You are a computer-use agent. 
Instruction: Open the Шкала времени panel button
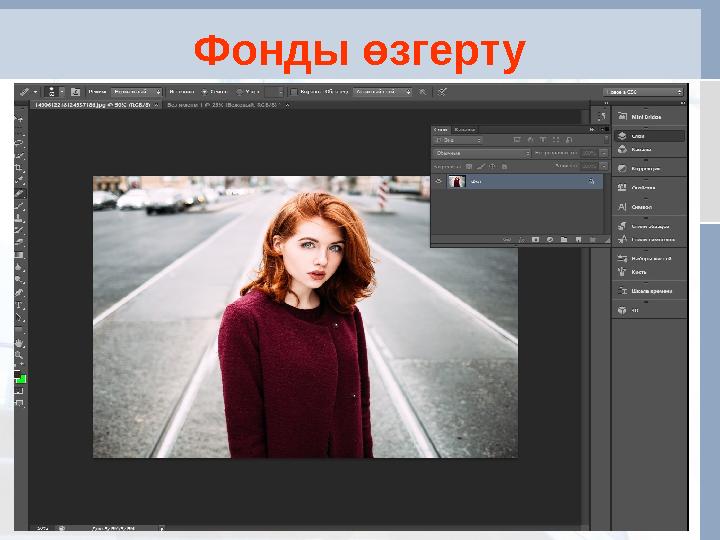(649, 291)
